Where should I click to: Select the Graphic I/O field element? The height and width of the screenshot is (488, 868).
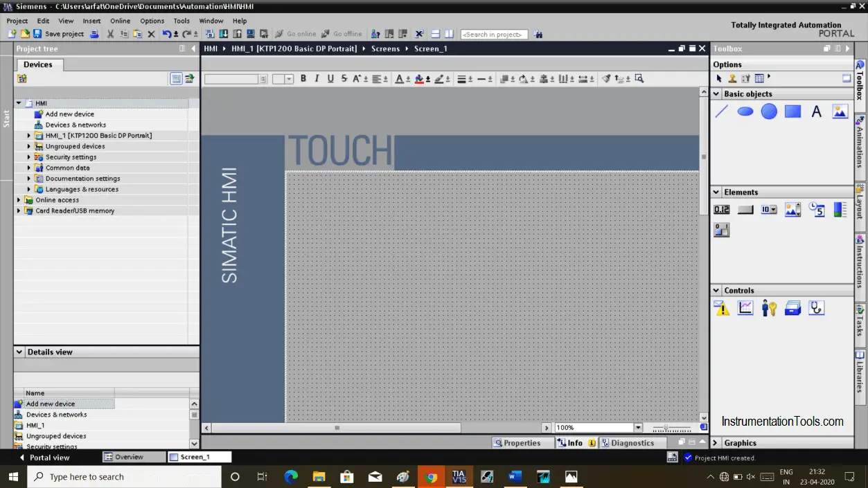(x=792, y=210)
